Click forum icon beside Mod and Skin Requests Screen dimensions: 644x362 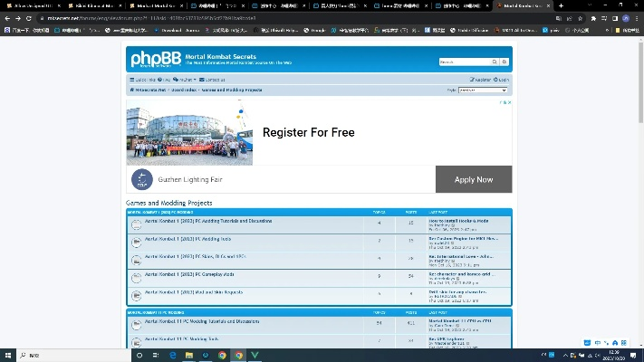[137, 294]
